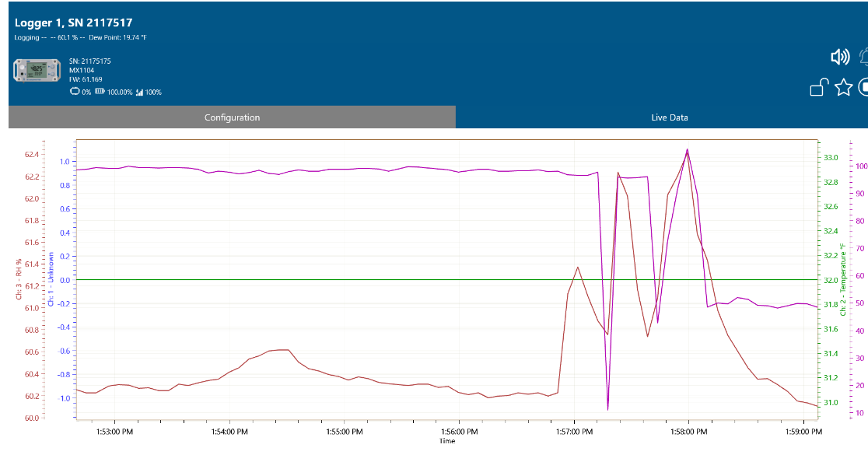This screenshot has width=868, height=455.
Task: Select the Ch: 1 - Unknown axis label
Action: click(x=51, y=278)
